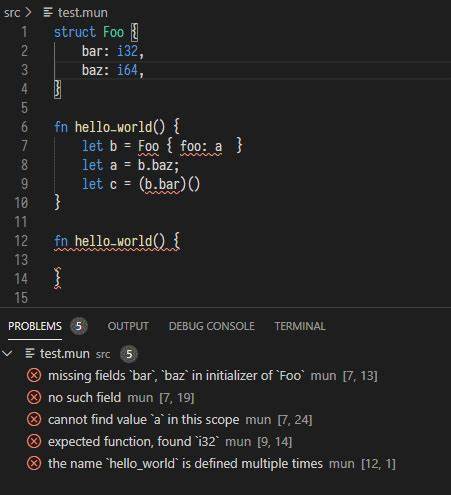Open test.mun in the breadcrumb path
Image resolution: width=451 pixels, height=495 pixels.
82,13
